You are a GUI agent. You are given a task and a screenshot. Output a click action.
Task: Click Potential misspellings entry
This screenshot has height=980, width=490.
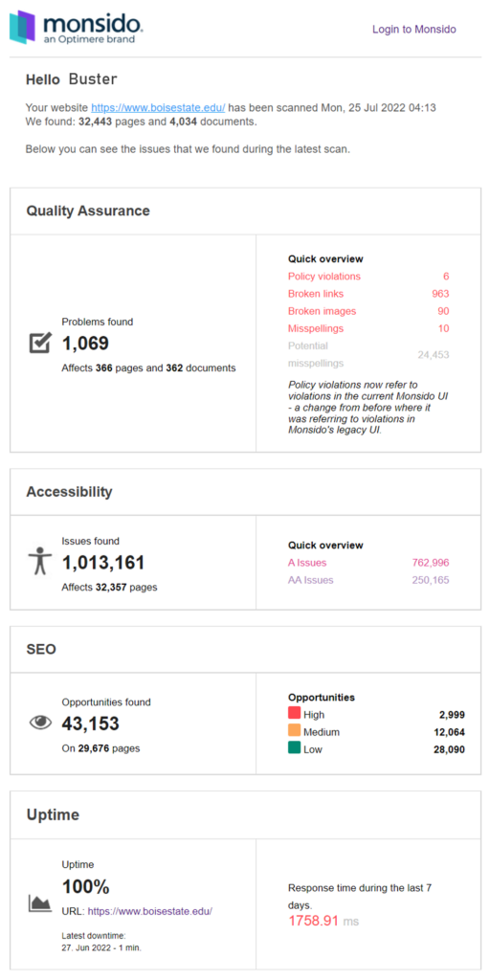pyautogui.click(x=316, y=354)
